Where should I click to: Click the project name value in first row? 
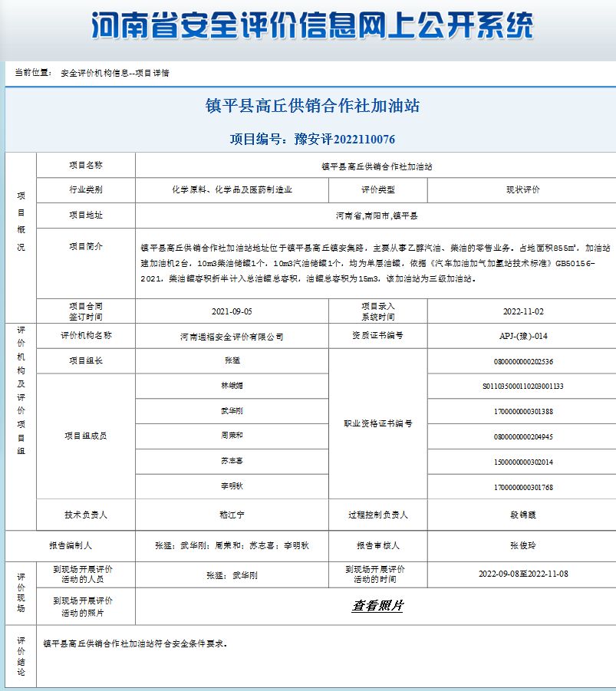[377, 166]
